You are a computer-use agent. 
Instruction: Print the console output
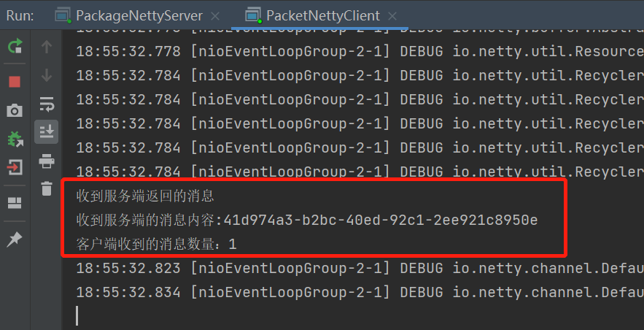click(47, 161)
